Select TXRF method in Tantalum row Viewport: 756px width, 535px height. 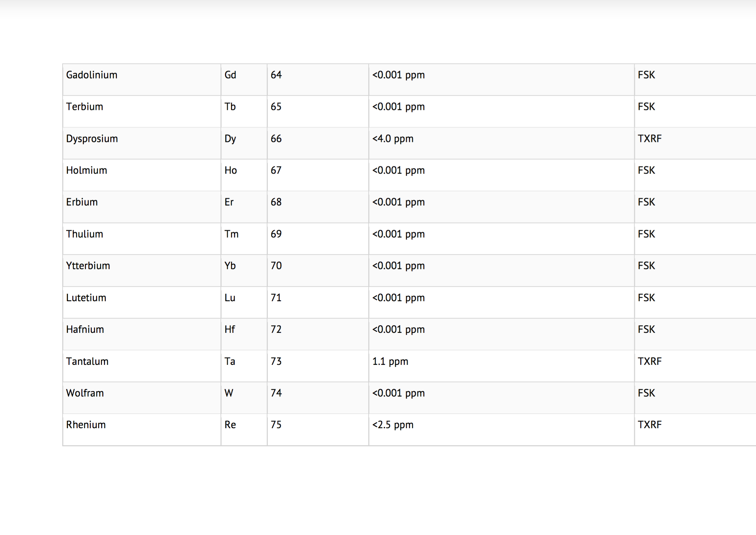[x=650, y=361]
